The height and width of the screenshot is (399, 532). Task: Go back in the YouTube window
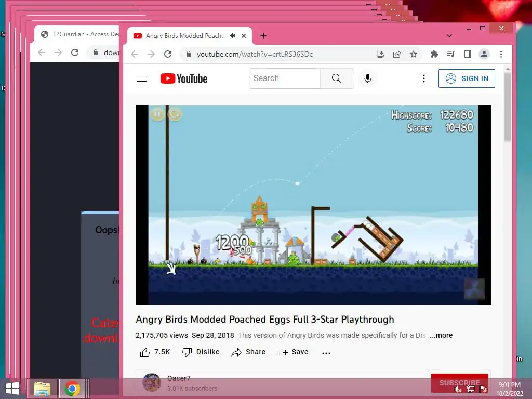pyautogui.click(x=135, y=54)
